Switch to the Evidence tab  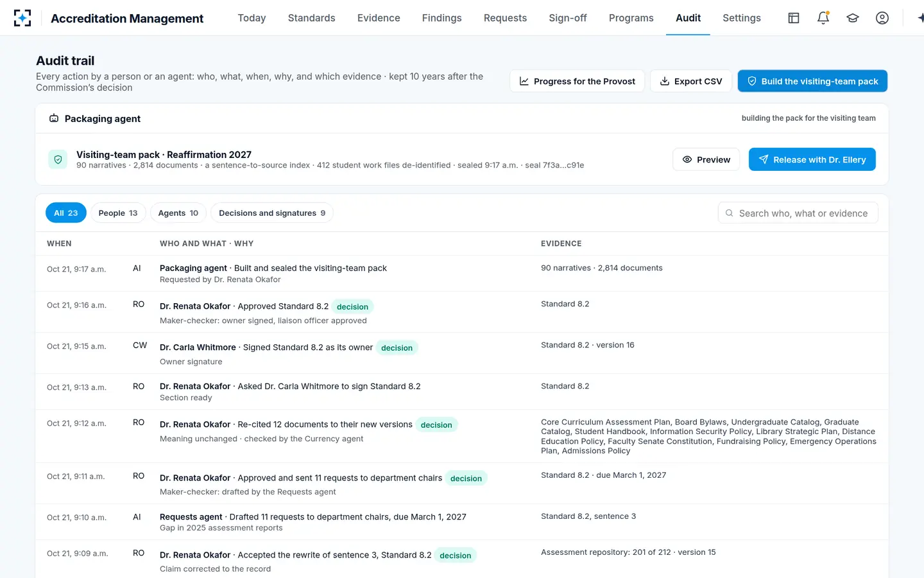(x=379, y=18)
